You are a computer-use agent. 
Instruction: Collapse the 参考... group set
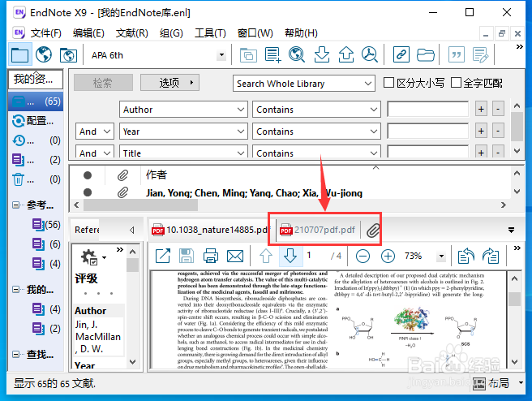point(15,205)
